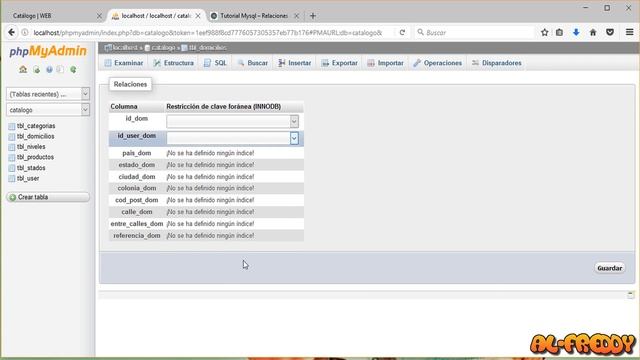Image resolution: width=640 pixels, height=360 pixels.
Task: Open tbl_user table link
Action: 28,178
